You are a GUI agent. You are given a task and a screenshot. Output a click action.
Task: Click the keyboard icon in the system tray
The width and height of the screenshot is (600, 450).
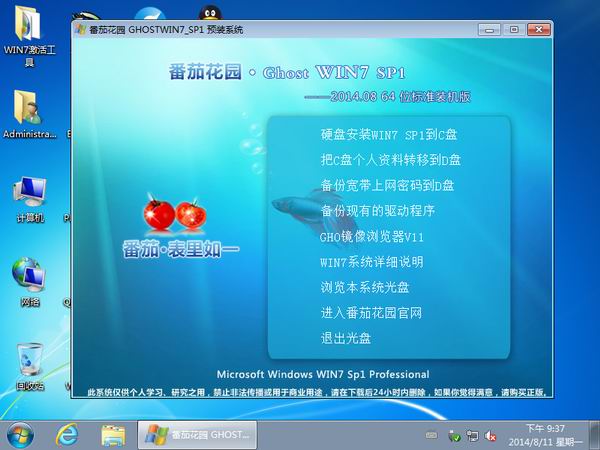(432, 435)
